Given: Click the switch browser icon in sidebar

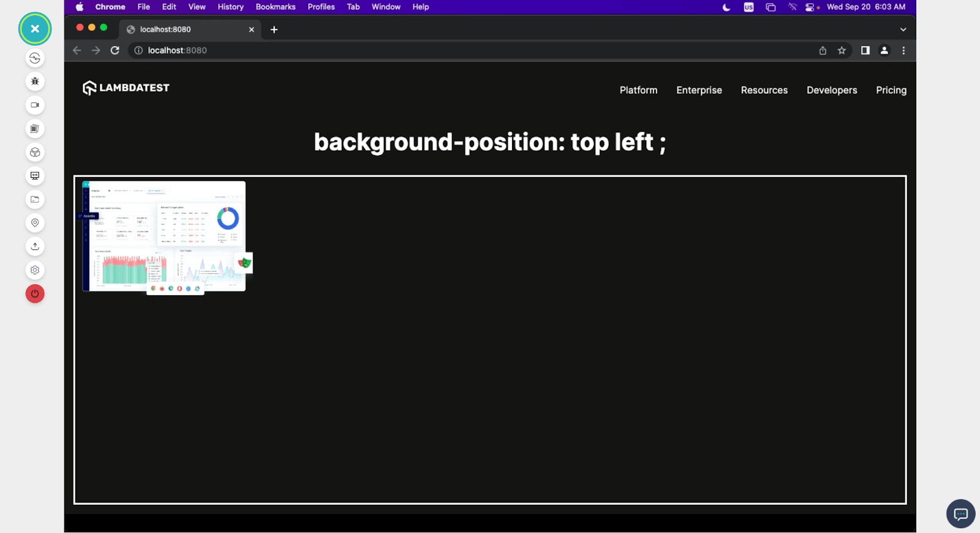Looking at the screenshot, I should point(35,58).
